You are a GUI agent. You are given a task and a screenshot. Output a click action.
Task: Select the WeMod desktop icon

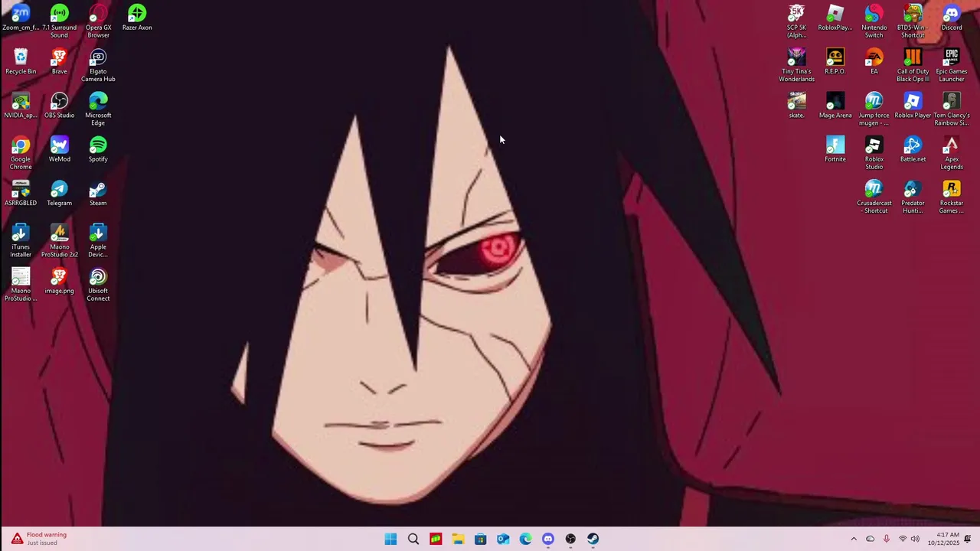(59, 150)
